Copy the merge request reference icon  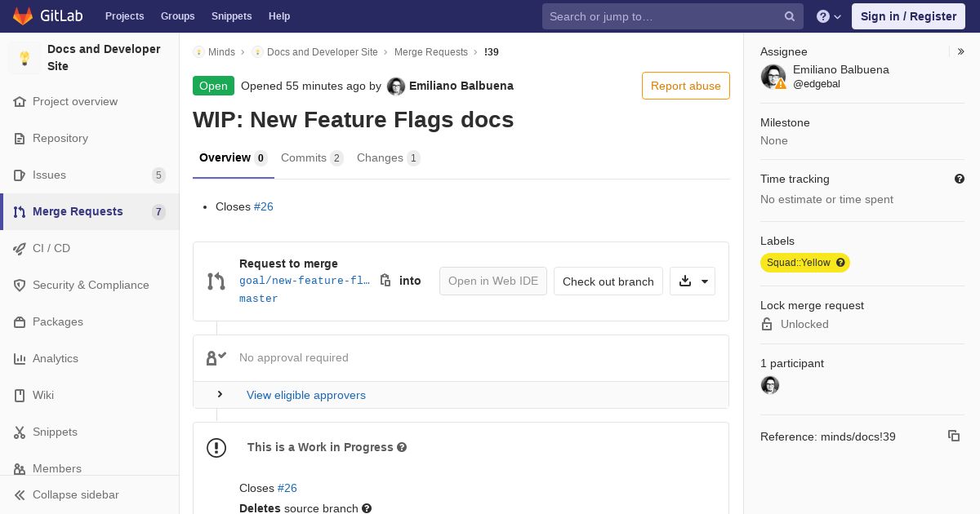point(953,436)
